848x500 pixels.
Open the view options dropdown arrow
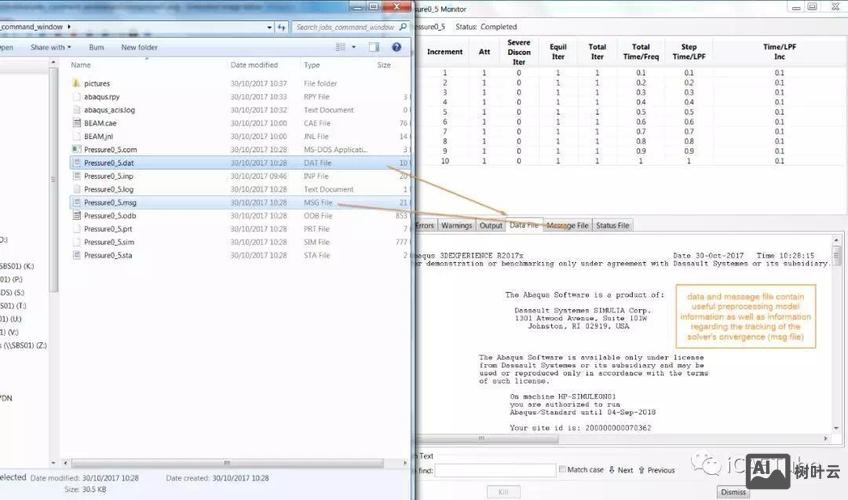[354, 47]
